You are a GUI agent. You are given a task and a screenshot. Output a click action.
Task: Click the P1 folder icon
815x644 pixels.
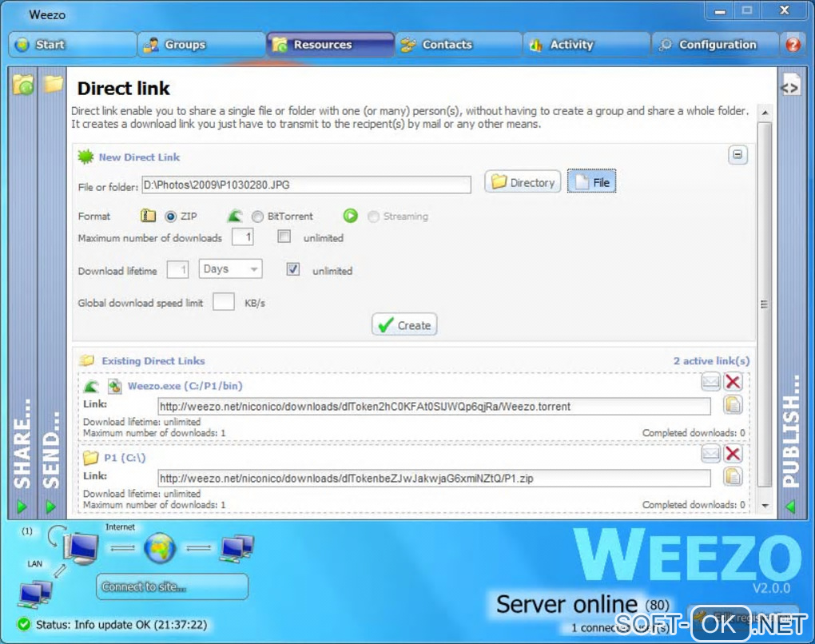(x=91, y=457)
